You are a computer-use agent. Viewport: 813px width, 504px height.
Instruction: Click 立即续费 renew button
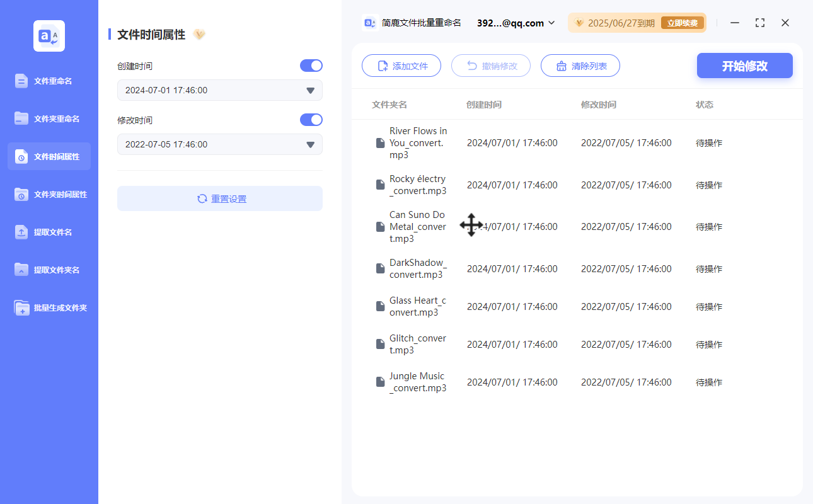pos(682,23)
